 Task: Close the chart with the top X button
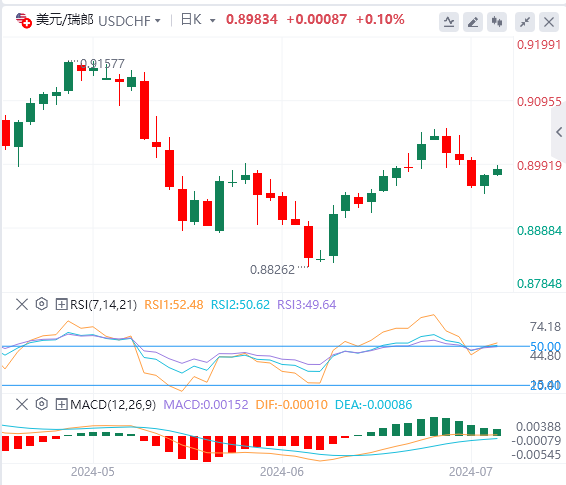coord(549,22)
